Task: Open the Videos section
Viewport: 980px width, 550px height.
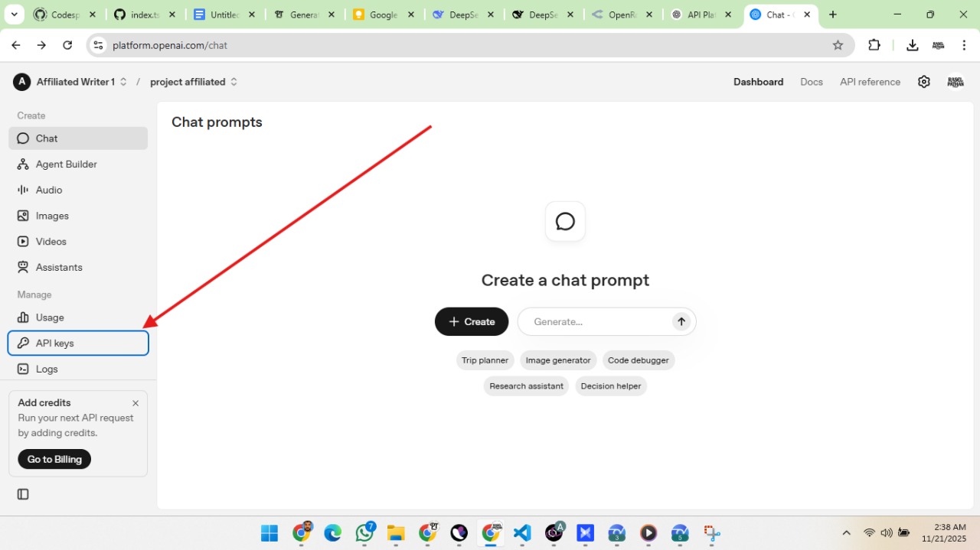Action: 51,241
